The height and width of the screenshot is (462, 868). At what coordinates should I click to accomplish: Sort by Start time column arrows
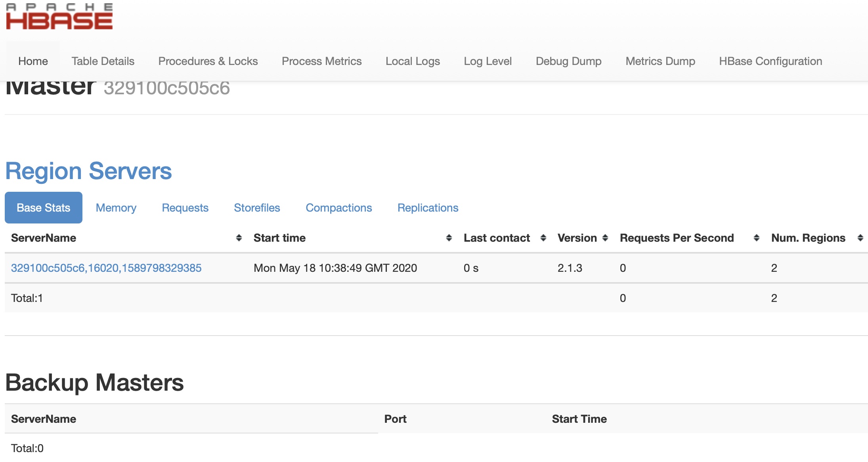click(x=449, y=238)
